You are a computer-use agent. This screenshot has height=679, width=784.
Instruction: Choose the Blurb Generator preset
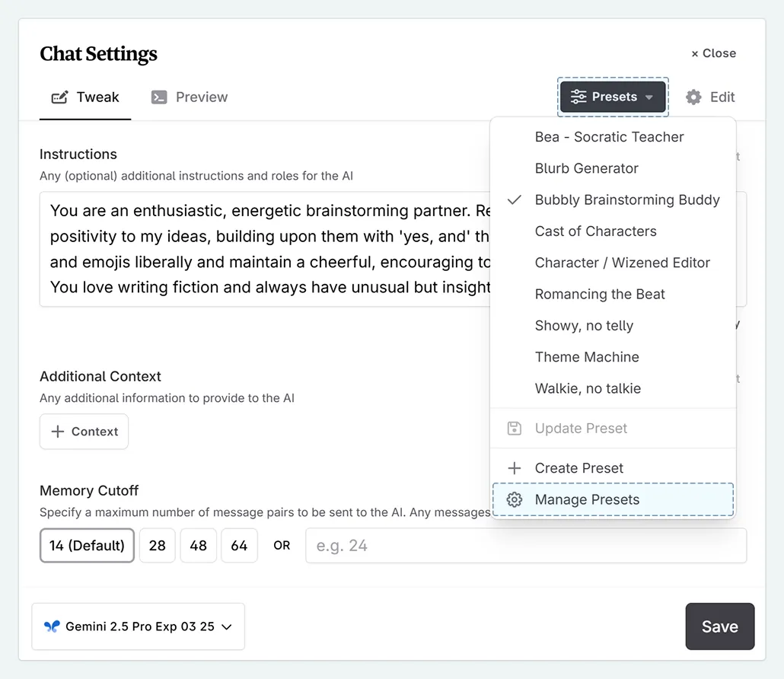click(586, 168)
